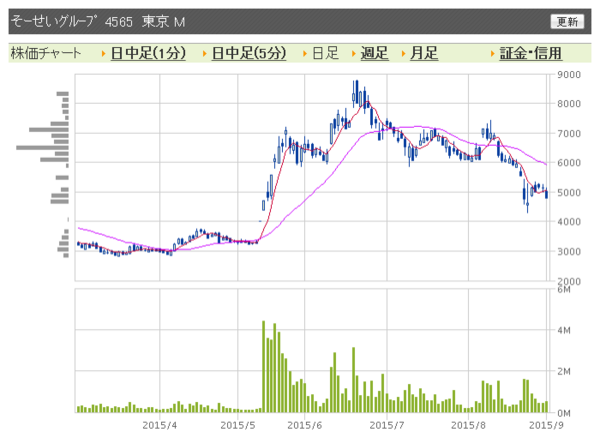
Task: Select the 日足 daily chart tab
Action: point(325,53)
